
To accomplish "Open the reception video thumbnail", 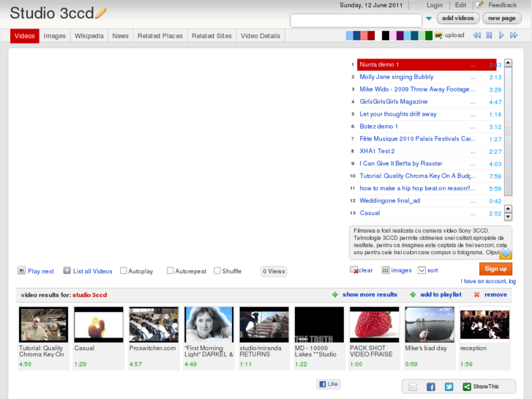I will click(484, 324).
